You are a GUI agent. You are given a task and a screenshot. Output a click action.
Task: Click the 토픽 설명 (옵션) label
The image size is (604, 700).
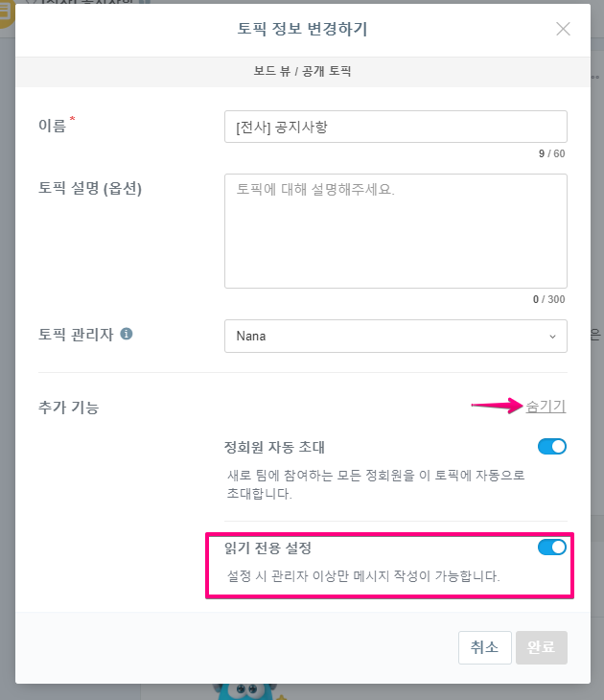[90, 188]
